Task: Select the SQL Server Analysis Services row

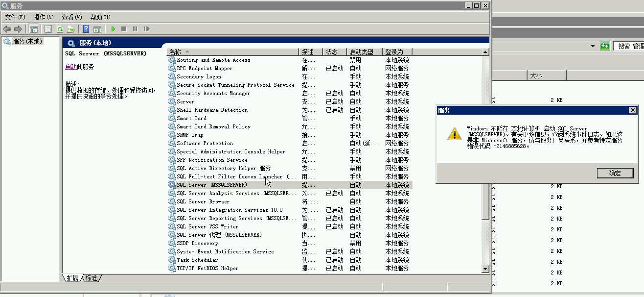Action: tap(290, 193)
